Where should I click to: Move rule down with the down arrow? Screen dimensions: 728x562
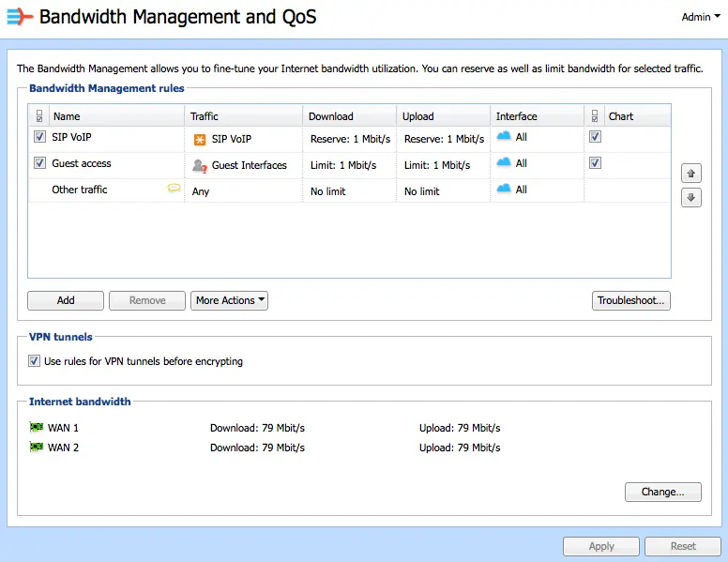click(690, 198)
